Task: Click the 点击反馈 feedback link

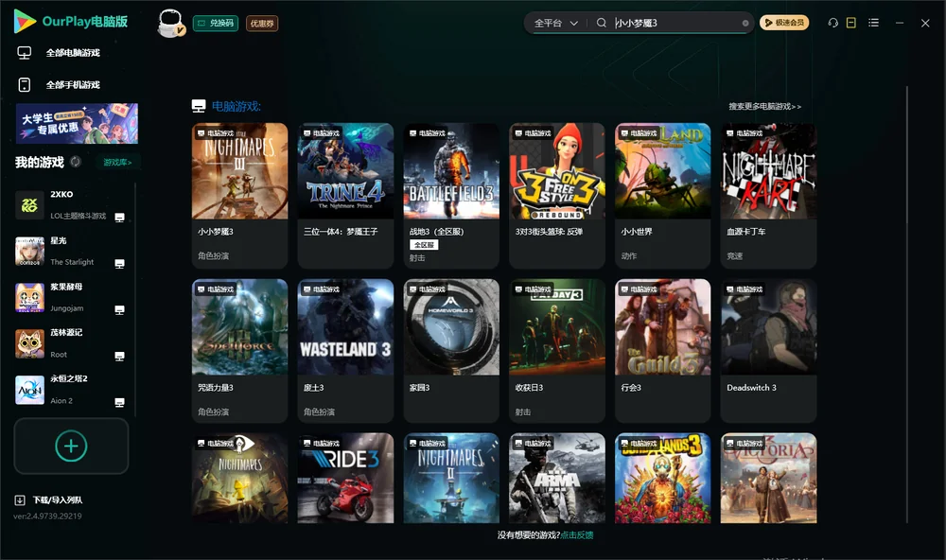Action: [x=577, y=535]
